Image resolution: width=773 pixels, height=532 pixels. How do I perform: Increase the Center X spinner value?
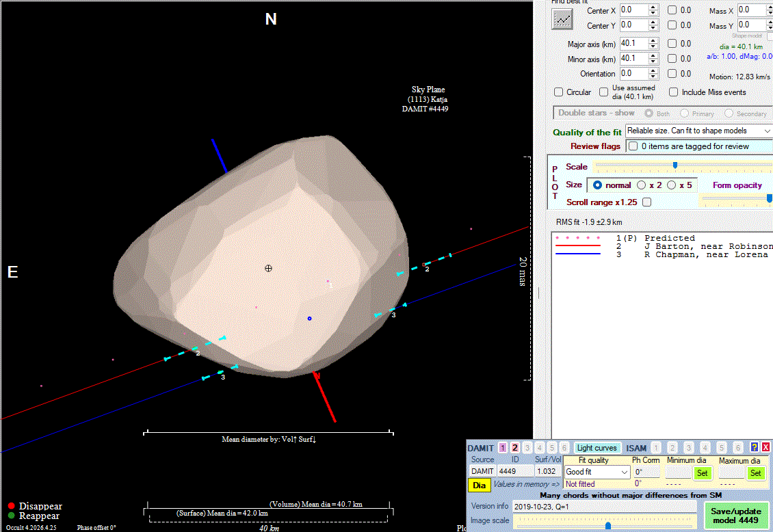pos(653,8)
